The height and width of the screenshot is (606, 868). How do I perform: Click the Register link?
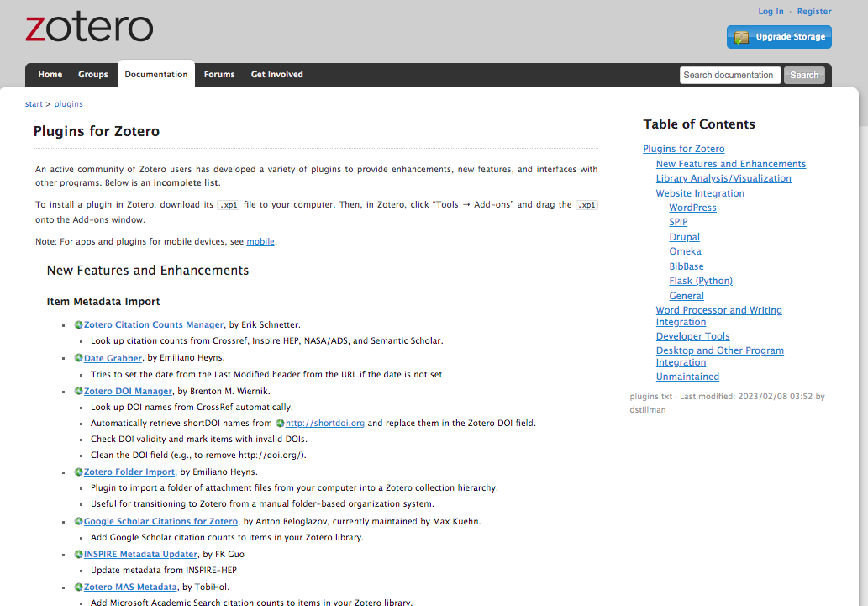(813, 12)
